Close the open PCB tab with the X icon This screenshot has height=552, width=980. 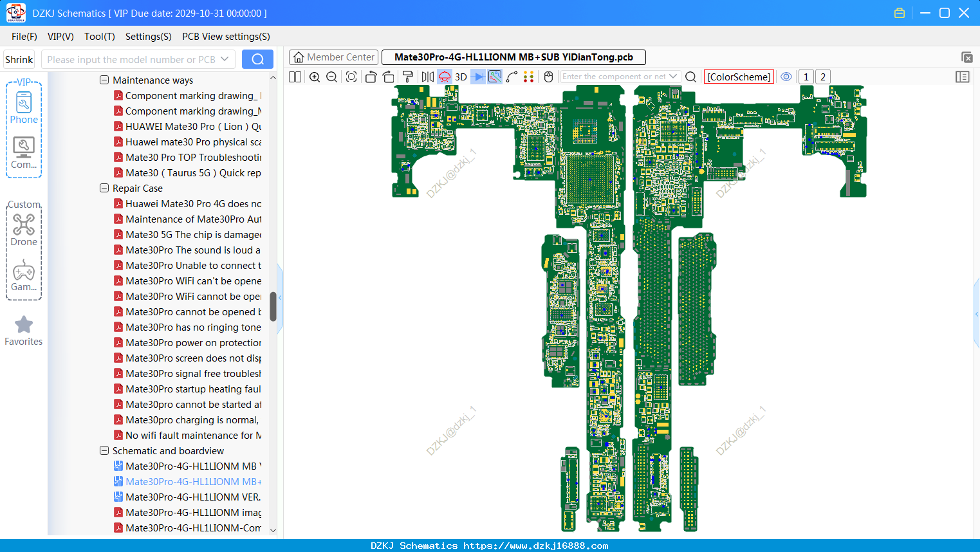(x=966, y=57)
